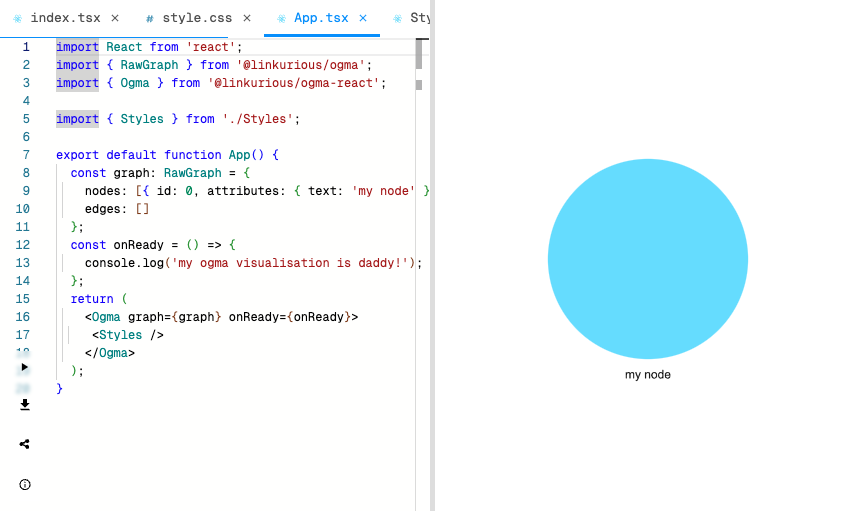Viewport: 859px width, 511px height.
Task: Close the style.css tab
Action: click(247, 18)
